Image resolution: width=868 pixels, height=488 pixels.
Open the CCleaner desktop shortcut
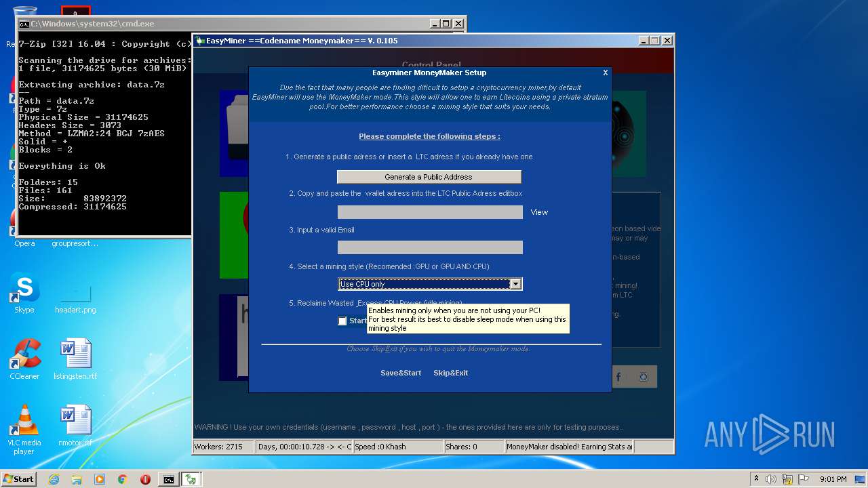(x=24, y=359)
